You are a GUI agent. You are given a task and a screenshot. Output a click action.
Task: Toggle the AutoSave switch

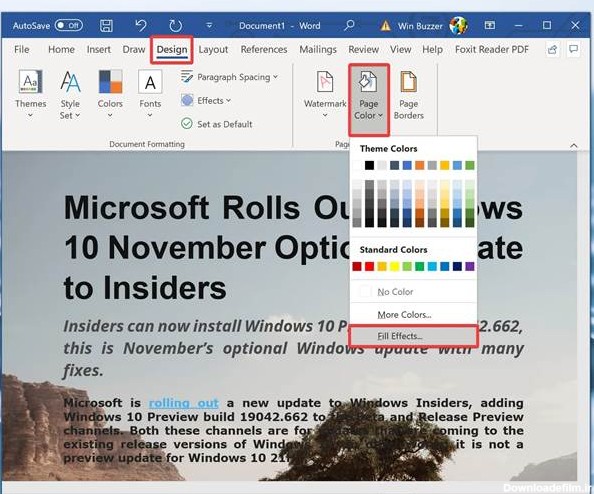69,25
